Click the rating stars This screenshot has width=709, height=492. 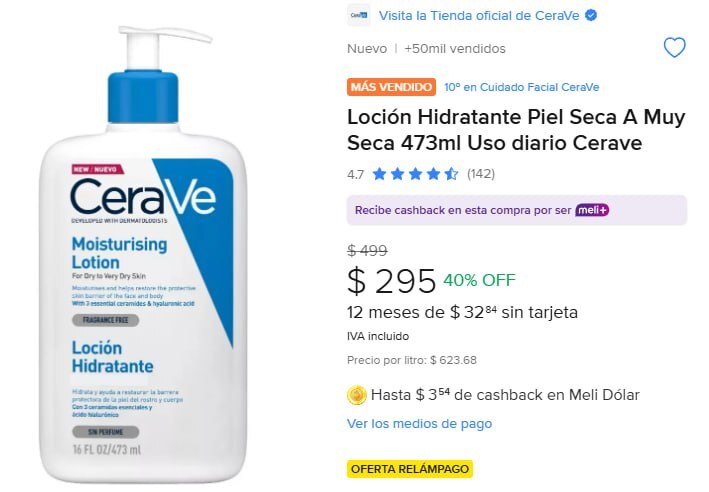[x=415, y=174]
